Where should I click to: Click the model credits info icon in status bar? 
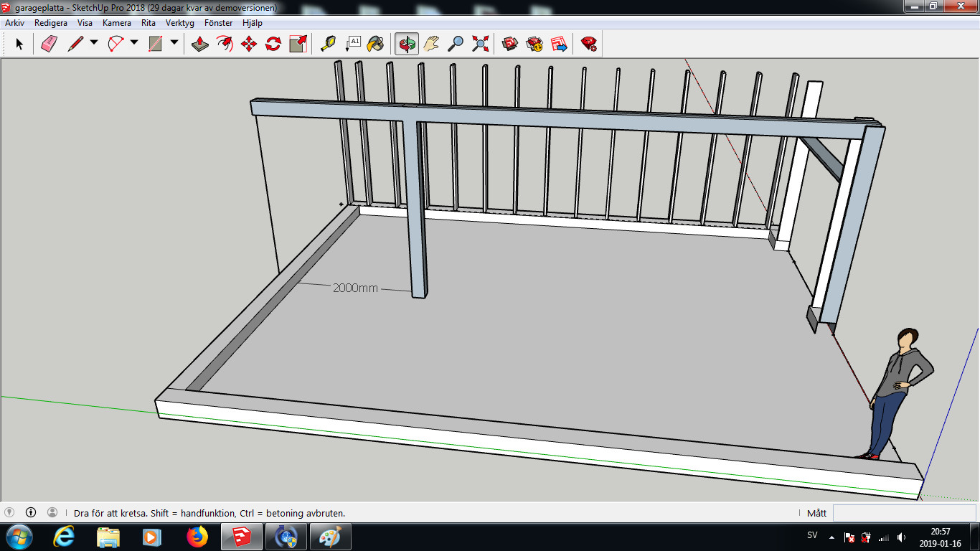31,512
